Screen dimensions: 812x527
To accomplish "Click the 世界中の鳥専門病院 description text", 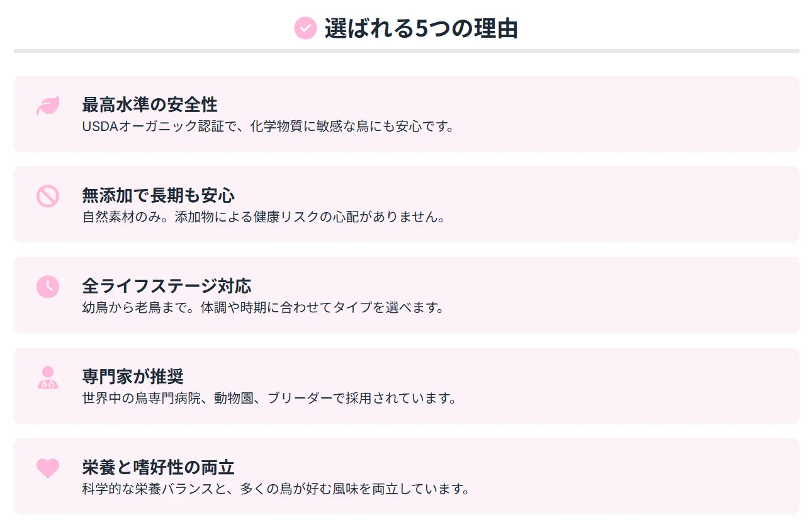I will (x=269, y=399).
